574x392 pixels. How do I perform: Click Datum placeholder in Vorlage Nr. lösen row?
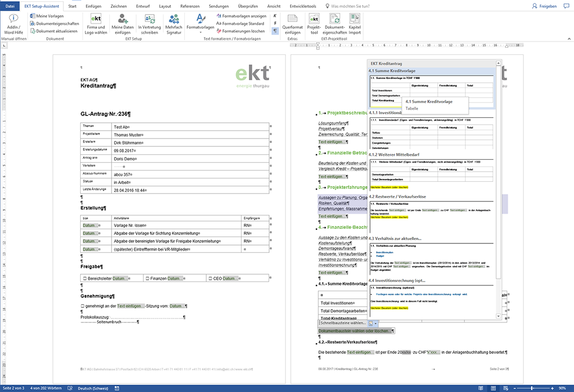(x=90, y=225)
